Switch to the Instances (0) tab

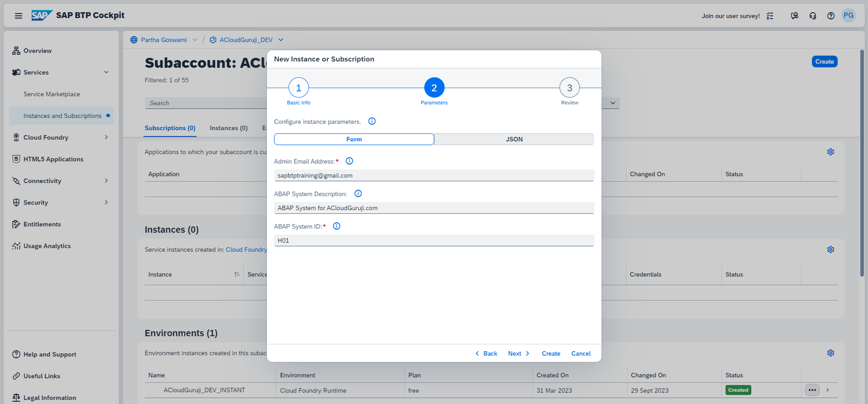click(228, 128)
